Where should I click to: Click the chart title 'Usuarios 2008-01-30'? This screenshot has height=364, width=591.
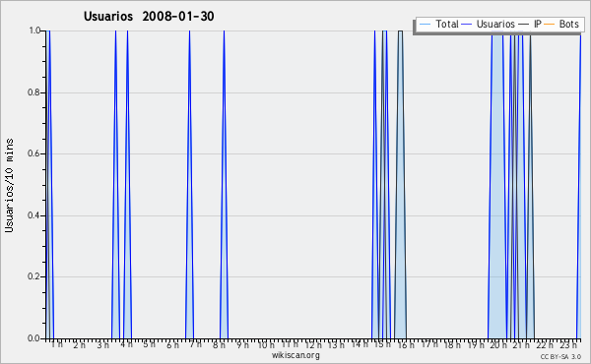149,16
